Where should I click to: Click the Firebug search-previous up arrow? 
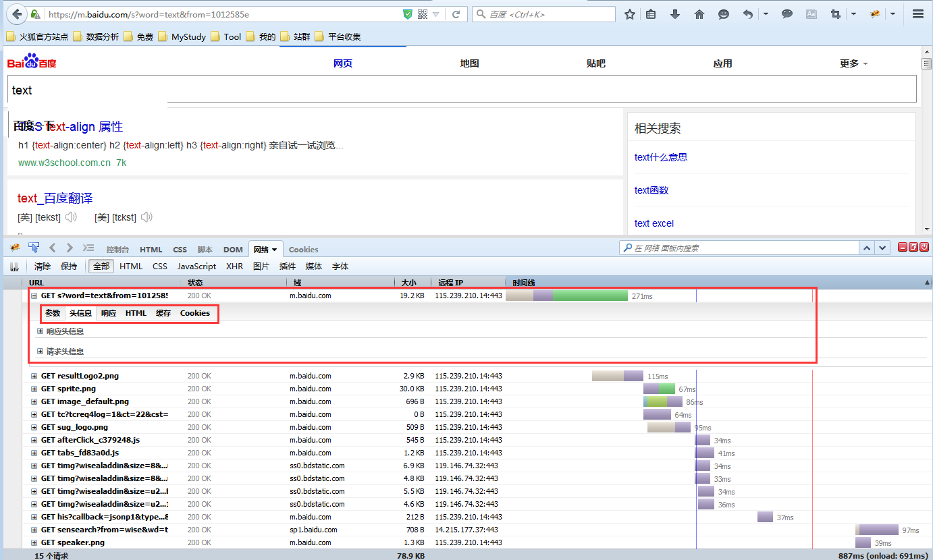point(868,248)
